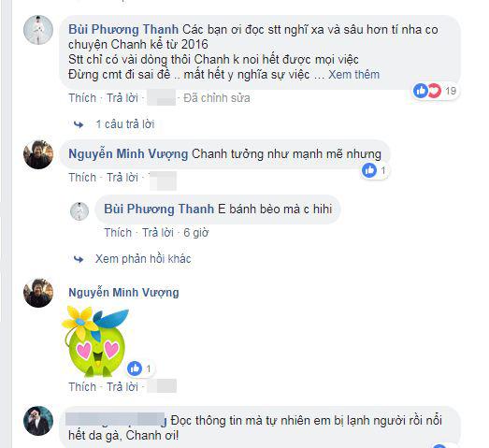Viewport: 489px width, 448px height.
Task: Like Bùi Phương Thanh's first comment via Thích
Action: 82,98
